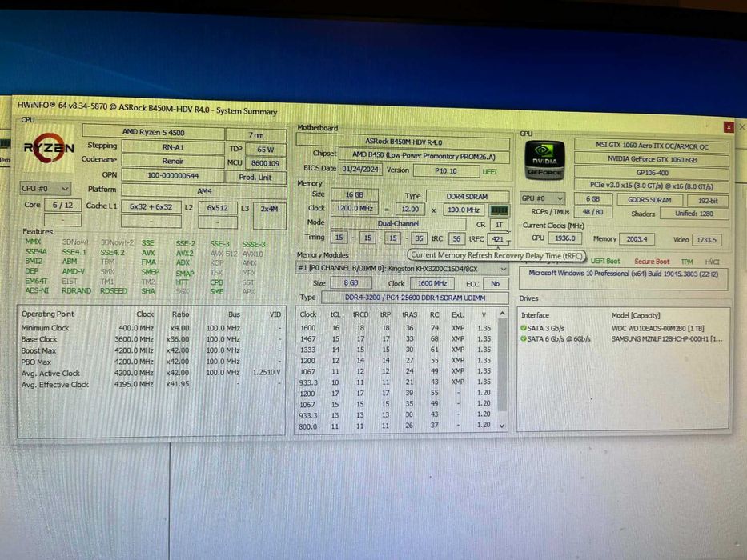Open the GPU #0 selector dropdown
Image resolution: width=747 pixels, height=560 pixels.
(x=542, y=198)
